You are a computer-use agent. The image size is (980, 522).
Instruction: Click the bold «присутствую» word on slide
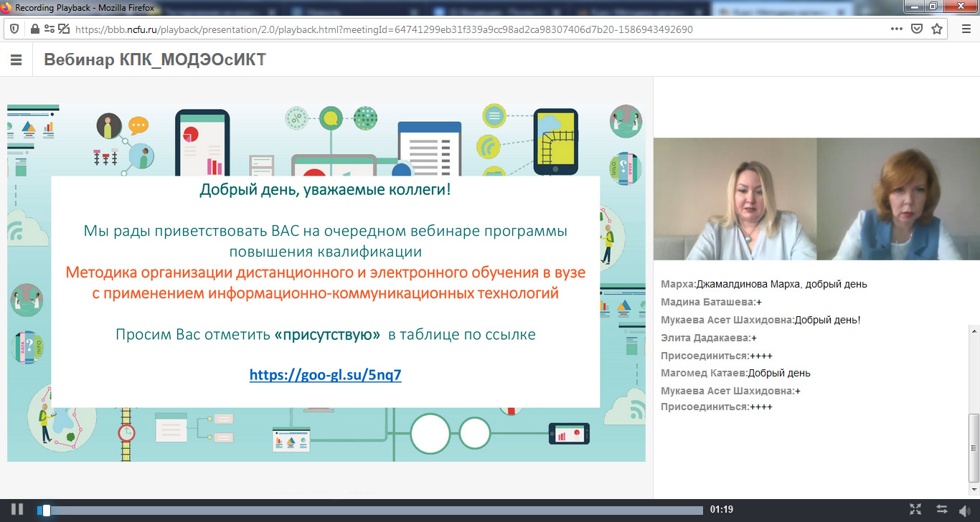pyautogui.click(x=327, y=334)
